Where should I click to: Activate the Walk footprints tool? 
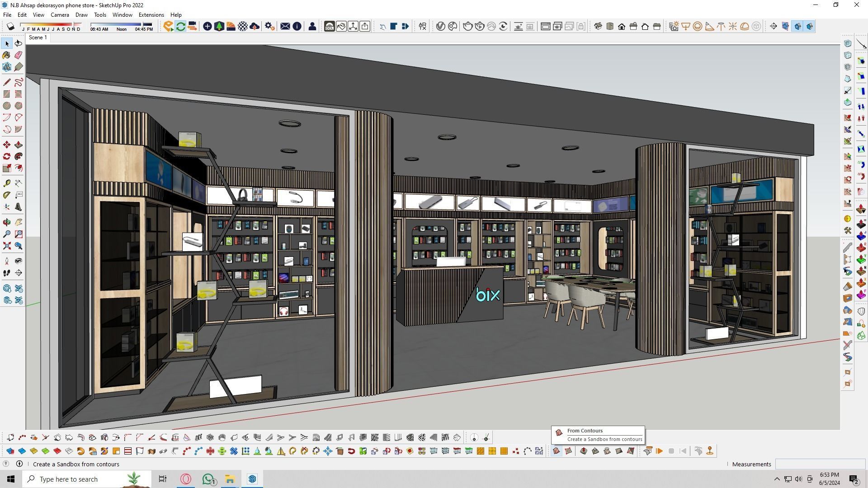click(7, 273)
